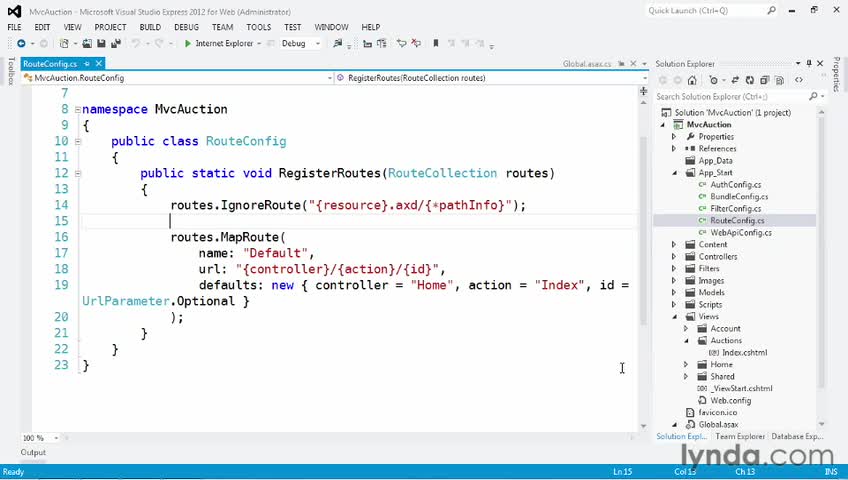This screenshot has height=480, width=848.
Task: Save the current file with the single floppy icon
Action: [101, 43]
